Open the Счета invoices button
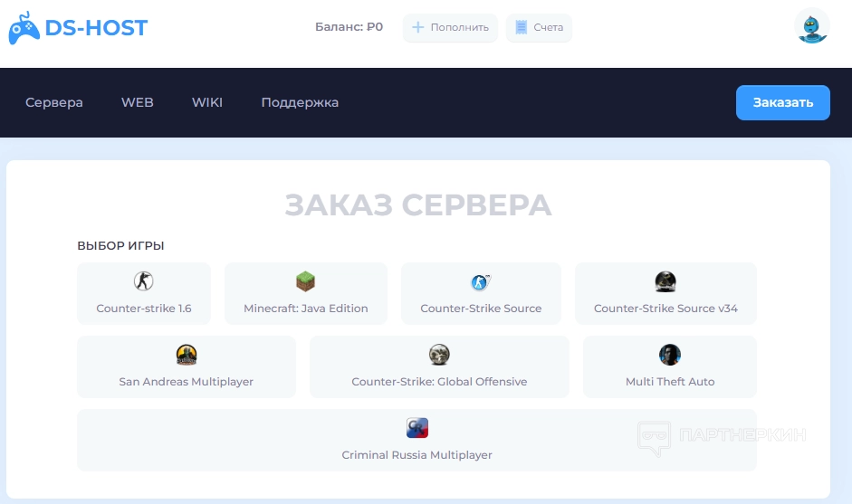The image size is (852, 504). tap(539, 27)
